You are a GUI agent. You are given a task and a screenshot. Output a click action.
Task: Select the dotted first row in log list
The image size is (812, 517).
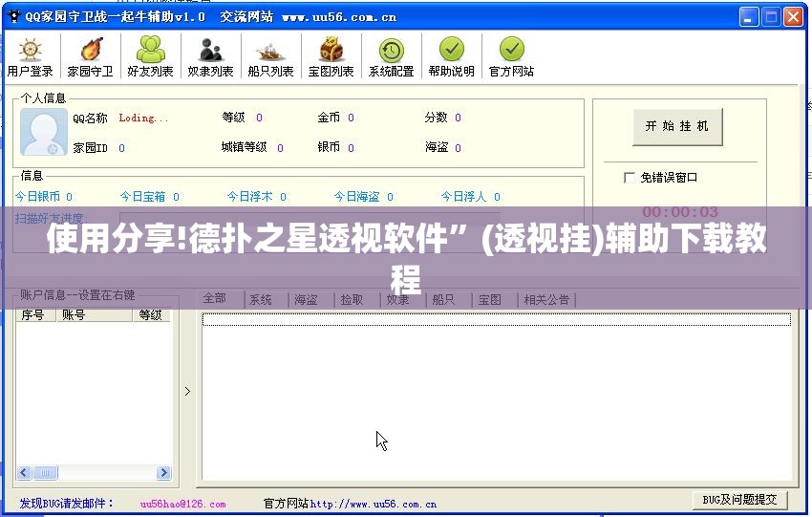tap(496, 319)
